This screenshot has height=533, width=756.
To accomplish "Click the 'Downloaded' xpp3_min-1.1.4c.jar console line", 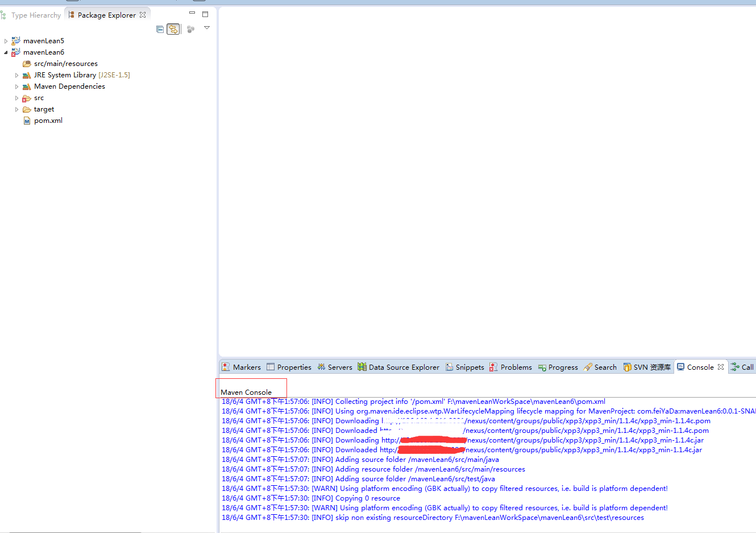I will pos(462,450).
